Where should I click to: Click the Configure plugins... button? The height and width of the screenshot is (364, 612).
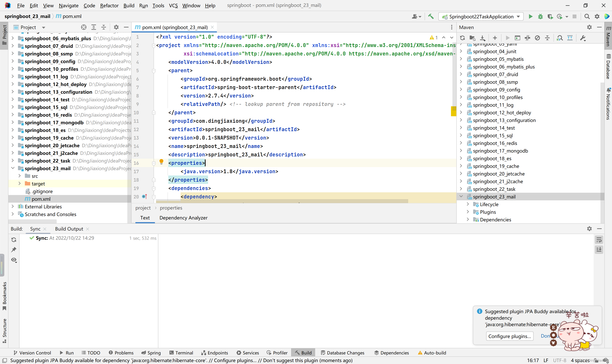coord(509,336)
